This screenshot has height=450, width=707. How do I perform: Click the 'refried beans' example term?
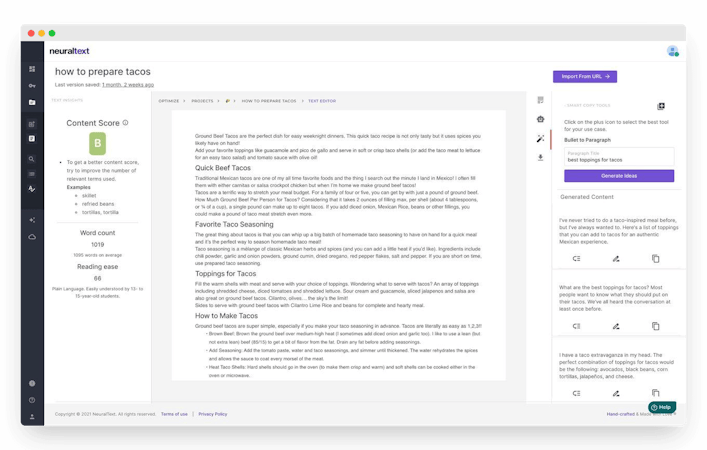click(x=98, y=204)
